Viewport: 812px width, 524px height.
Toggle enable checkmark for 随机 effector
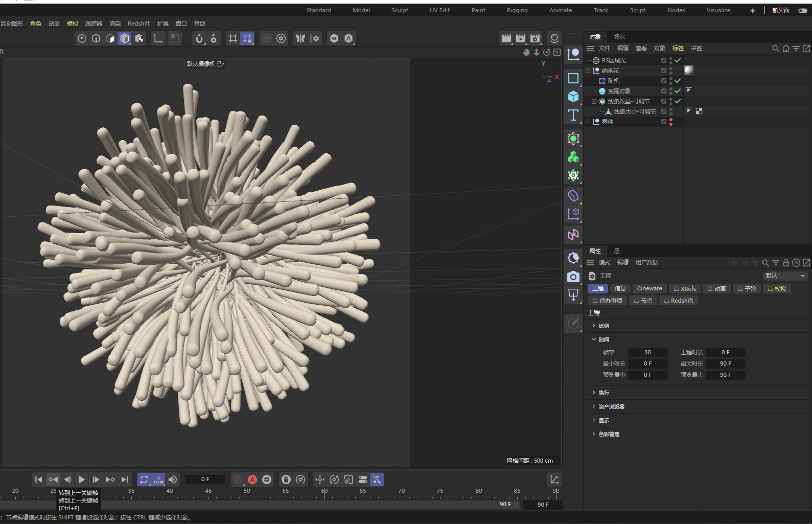pyautogui.click(x=678, y=81)
